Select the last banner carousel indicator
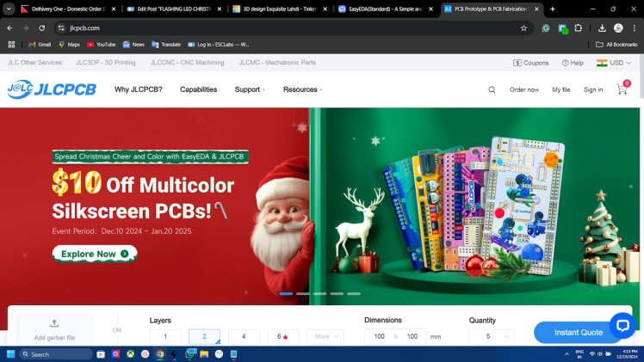This screenshot has width=644, height=362. point(354,293)
